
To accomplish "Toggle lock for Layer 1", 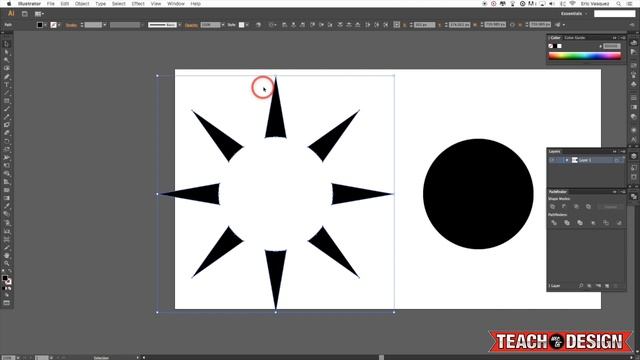I will pos(559,160).
